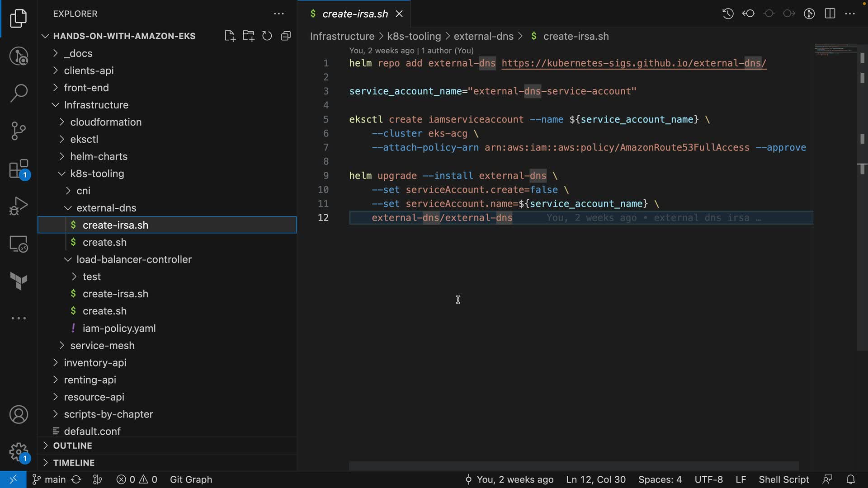Image resolution: width=868 pixels, height=488 pixels.
Task: Expand the service-mesh folder
Action: point(102,345)
